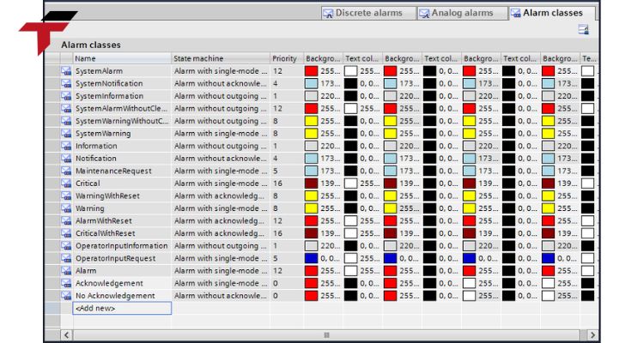Select the OperatorInputInformation name cell
Viewport: 644px width, 343px height.
(122, 246)
